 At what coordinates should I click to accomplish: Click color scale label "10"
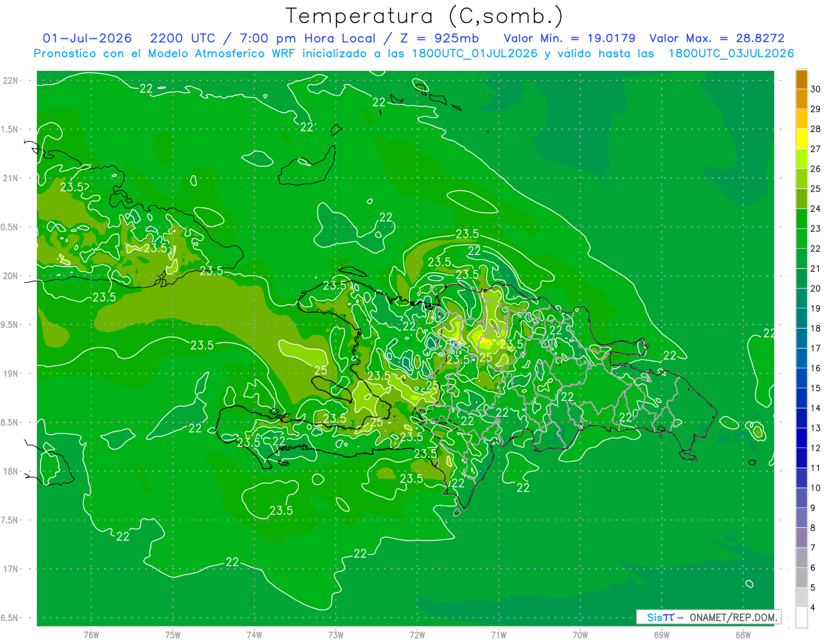pyautogui.click(x=816, y=488)
